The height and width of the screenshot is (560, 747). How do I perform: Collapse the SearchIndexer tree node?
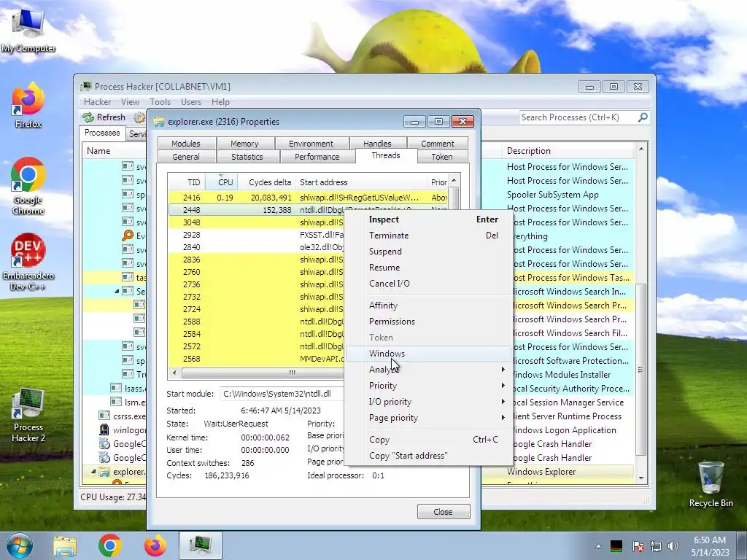point(117,291)
